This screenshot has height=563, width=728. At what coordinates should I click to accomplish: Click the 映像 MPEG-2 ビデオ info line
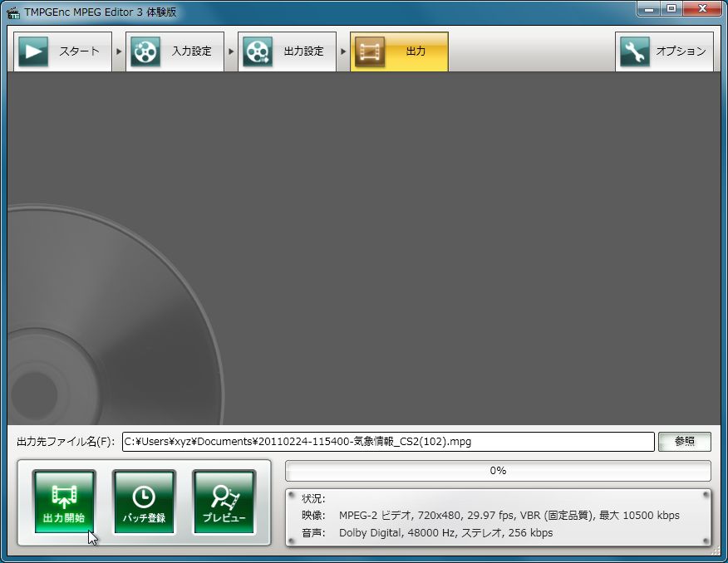coord(490,515)
